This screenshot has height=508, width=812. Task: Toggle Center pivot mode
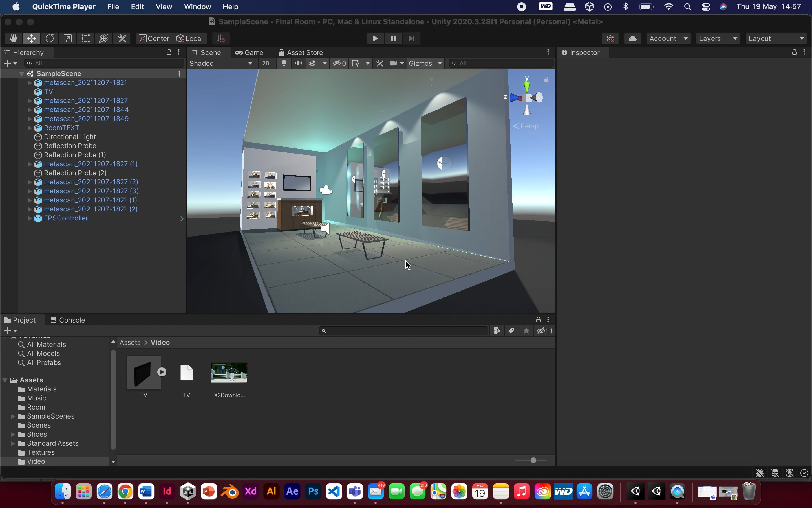[154, 38]
